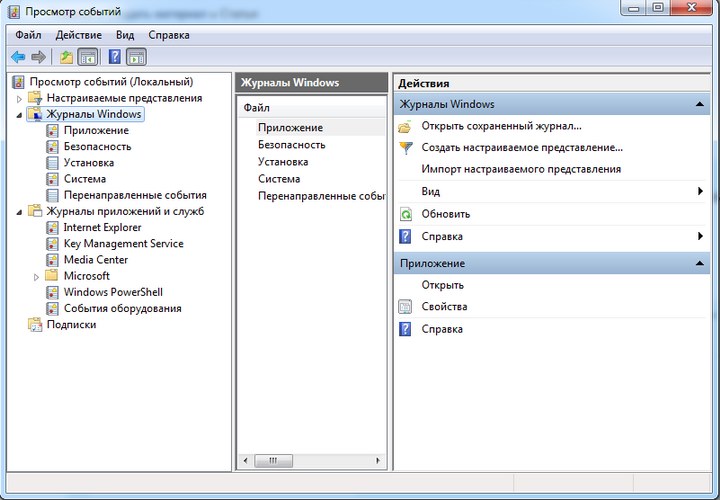Open the Справка submenu arrow in Журналы Windows section

pos(700,236)
